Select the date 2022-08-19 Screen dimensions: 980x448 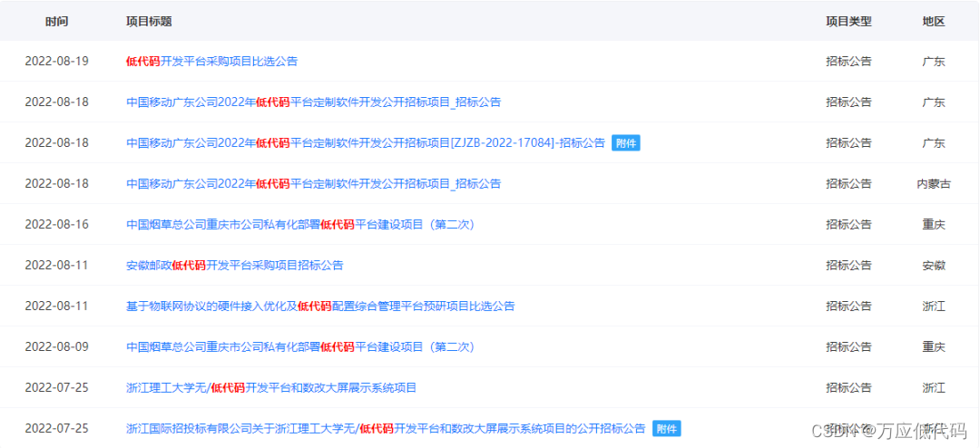(57, 62)
